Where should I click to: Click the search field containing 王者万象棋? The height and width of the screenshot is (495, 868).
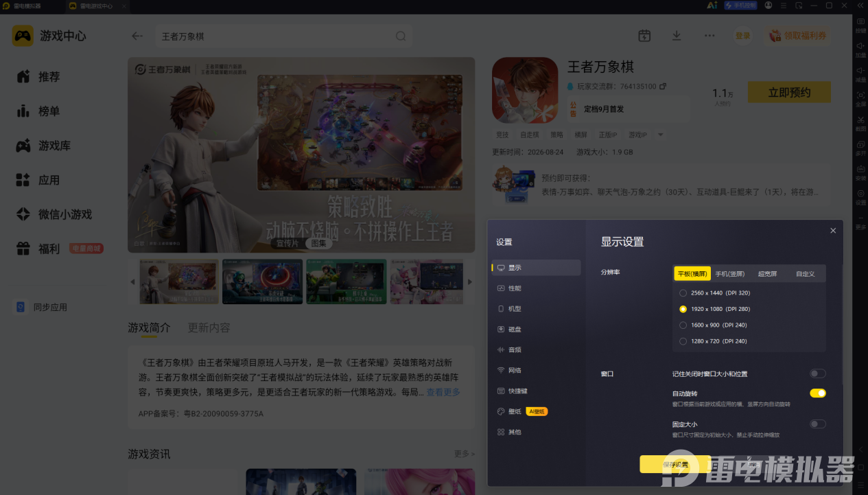point(283,36)
